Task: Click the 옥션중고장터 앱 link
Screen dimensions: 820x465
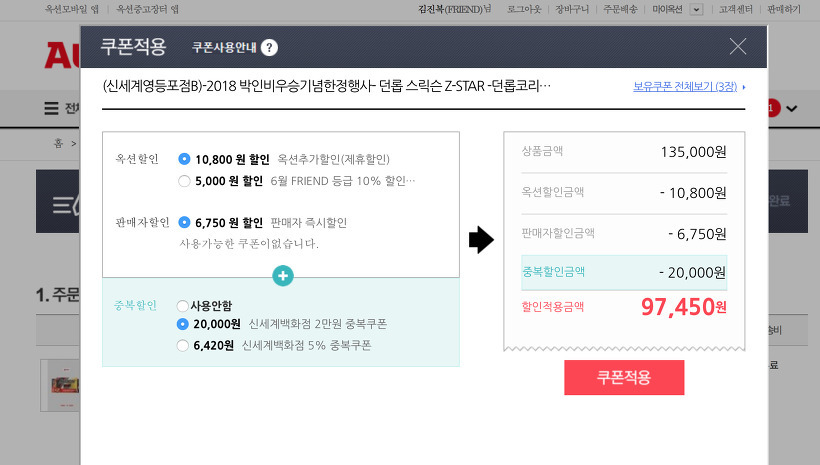Action: coord(147,9)
